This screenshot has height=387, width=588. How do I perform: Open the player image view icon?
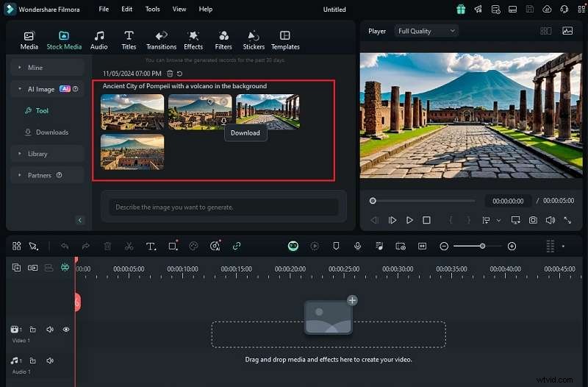567,31
